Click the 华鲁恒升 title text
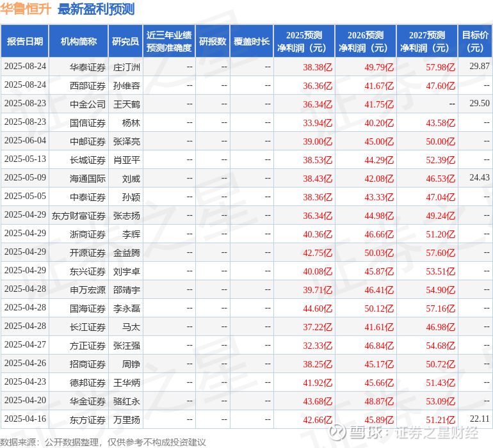 click(x=26, y=9)
